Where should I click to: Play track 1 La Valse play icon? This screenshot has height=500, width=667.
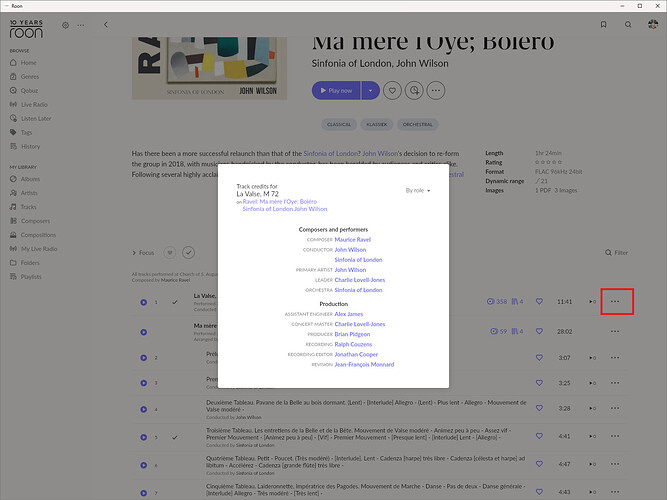coord(144,302)
